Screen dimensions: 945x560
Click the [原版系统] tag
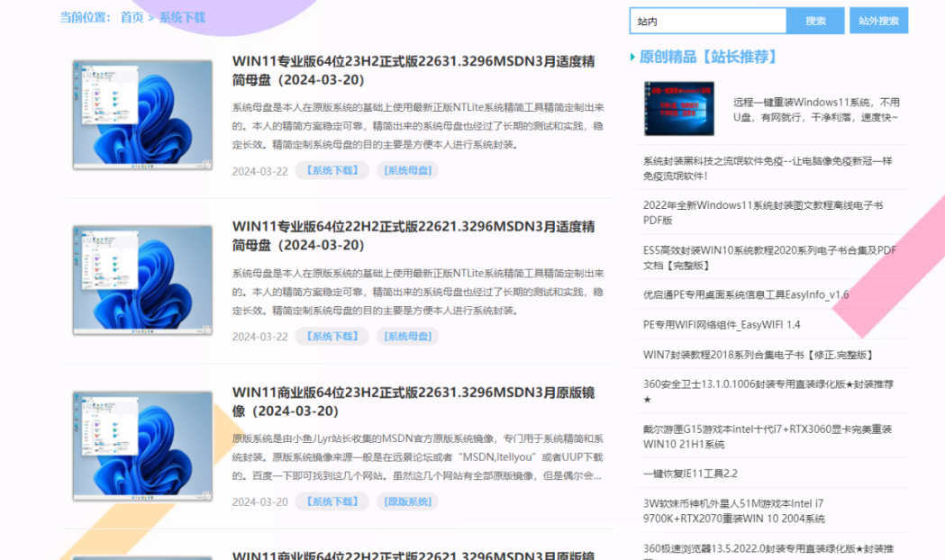pos(408,501)
